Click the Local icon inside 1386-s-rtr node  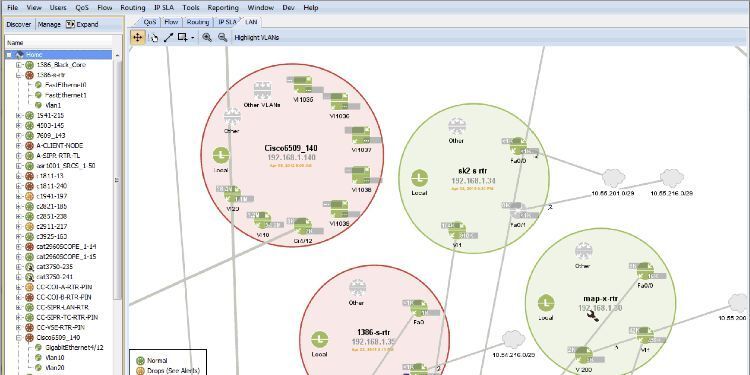click(320, 340)
